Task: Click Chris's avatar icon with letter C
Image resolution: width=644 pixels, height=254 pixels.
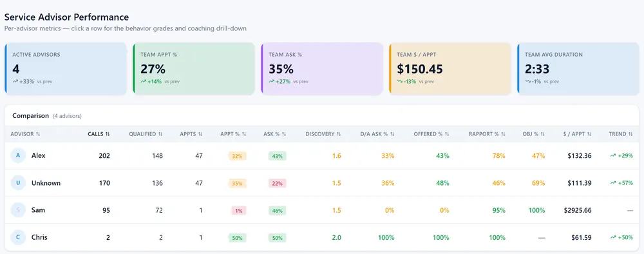Action: click(17, 237)
